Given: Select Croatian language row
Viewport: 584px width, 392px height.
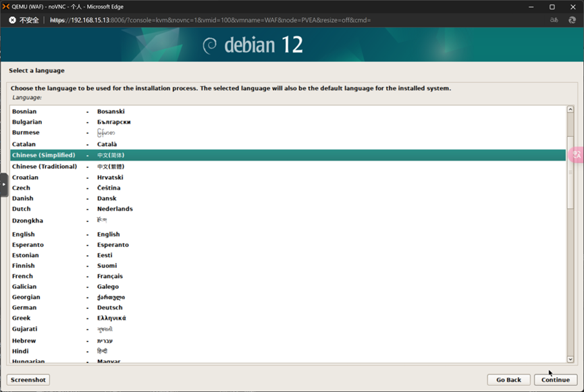Looking at the screenshot, I should click(x=288, y=177).
